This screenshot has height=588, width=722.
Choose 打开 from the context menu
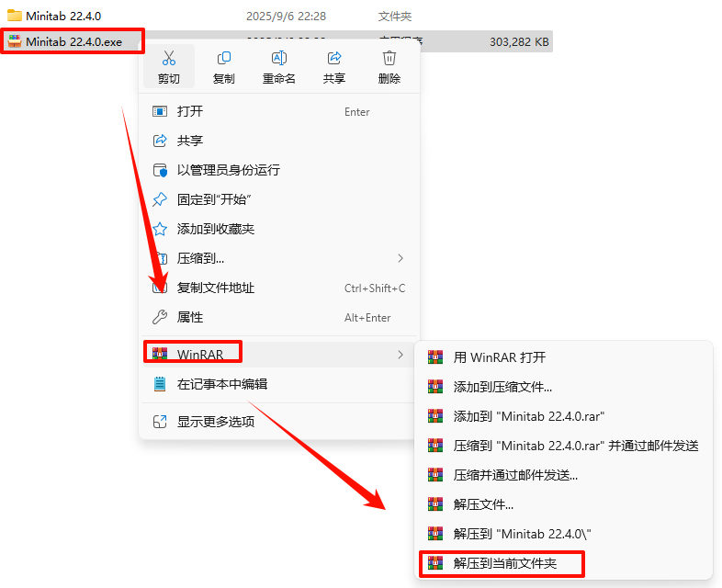point(279,111)
